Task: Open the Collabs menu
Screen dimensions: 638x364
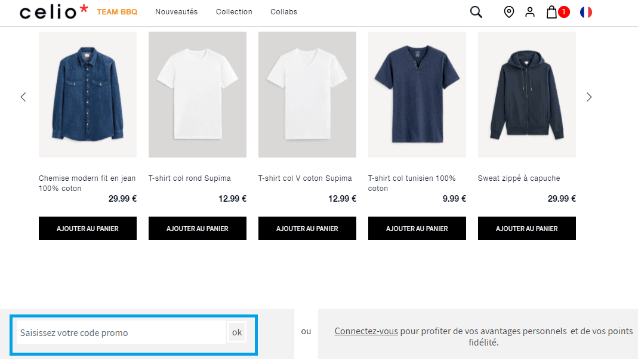Action: click(283, 11)
